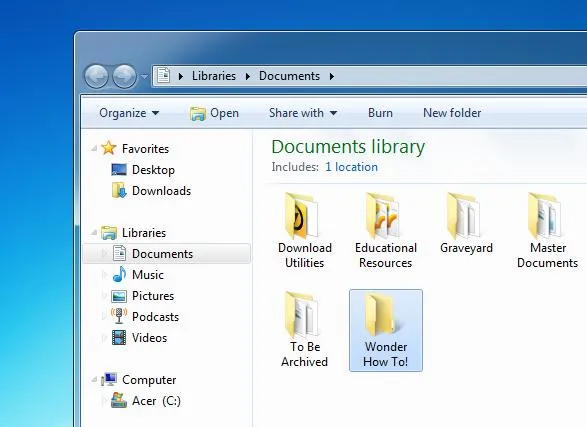Click the Libraries icon in sidebar
The image size is (587, 427).
click(109, 232)
